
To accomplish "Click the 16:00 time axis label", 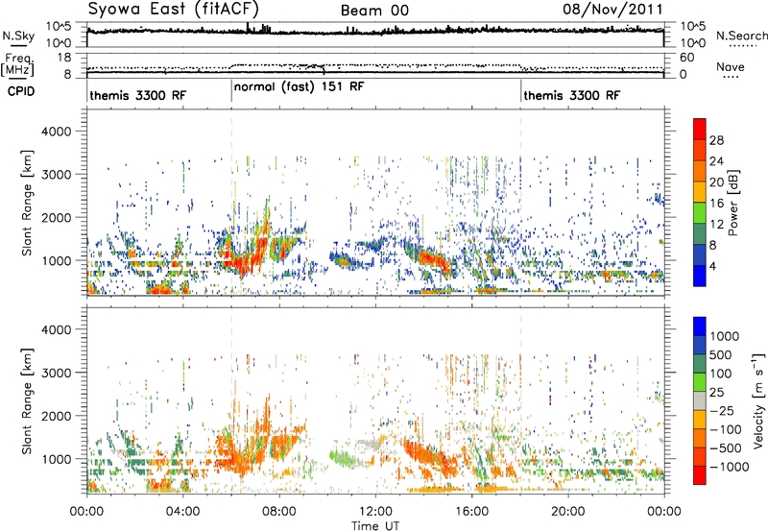I will 471,512.
